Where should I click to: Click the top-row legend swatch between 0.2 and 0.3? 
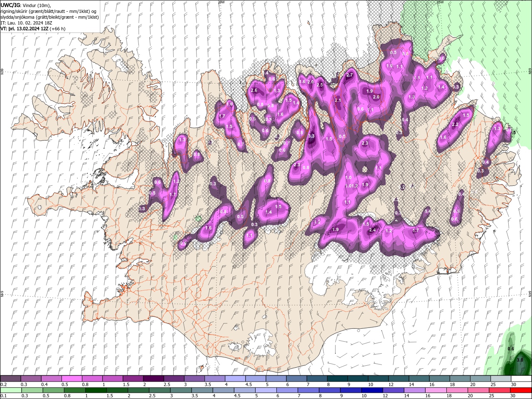click(10, 379)
